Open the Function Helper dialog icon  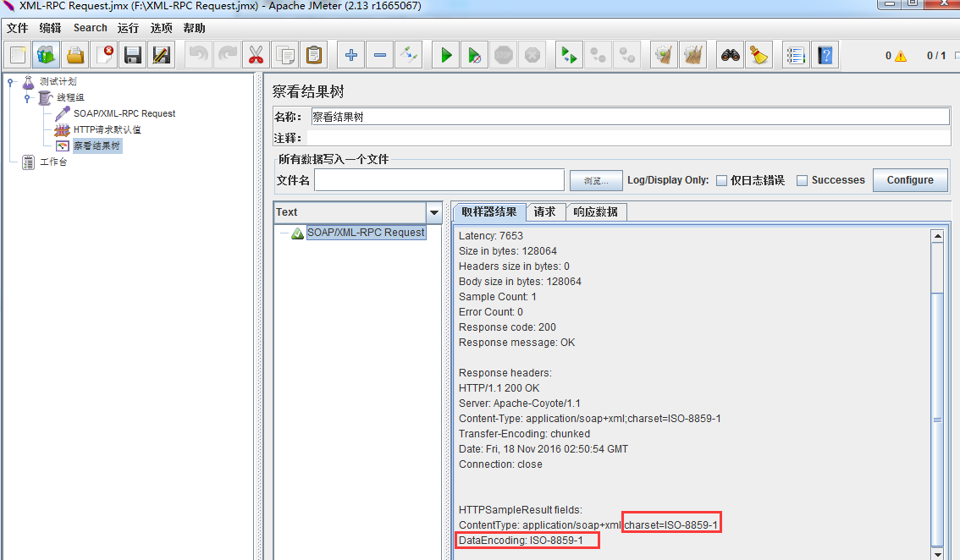[796, 55]
